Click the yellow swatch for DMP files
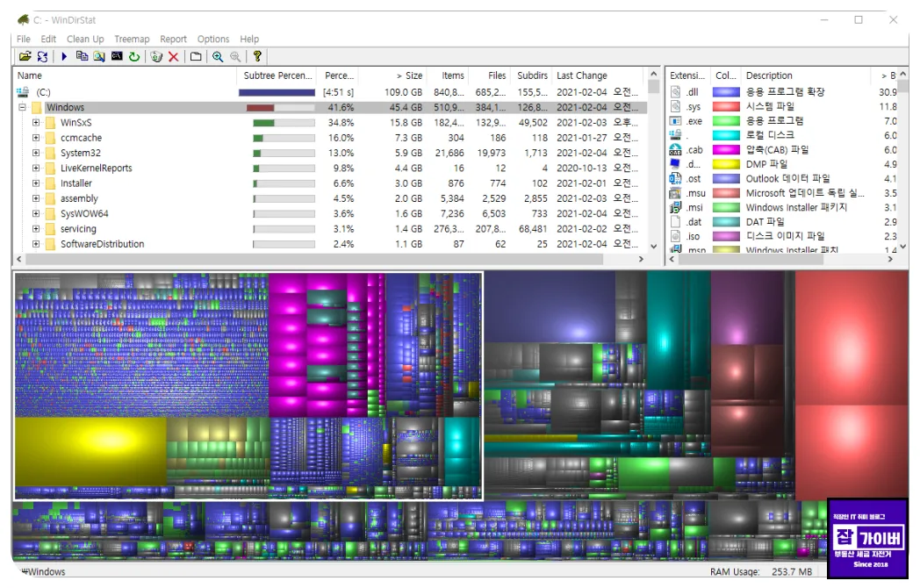The height and width of the screenshot is (588, 920). click(726, 164)
